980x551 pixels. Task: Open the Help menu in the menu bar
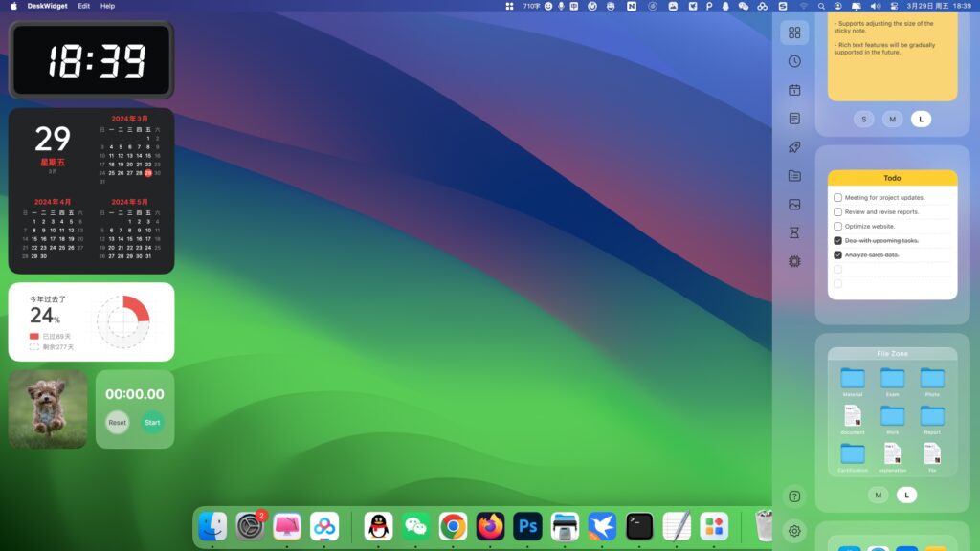point(107,6)
